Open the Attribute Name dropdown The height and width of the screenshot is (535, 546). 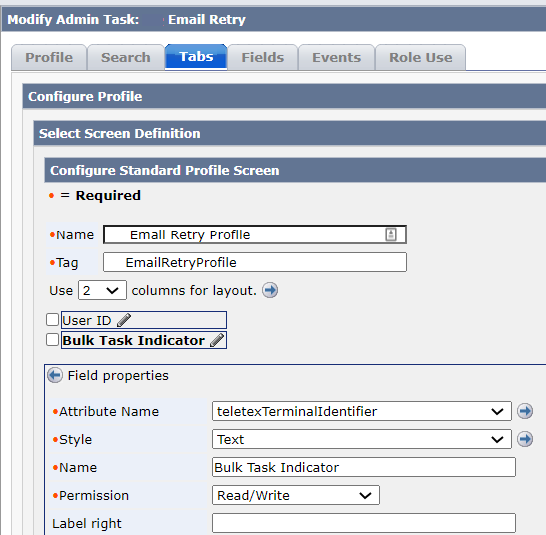pyautogui.click(x=361, y=411)
